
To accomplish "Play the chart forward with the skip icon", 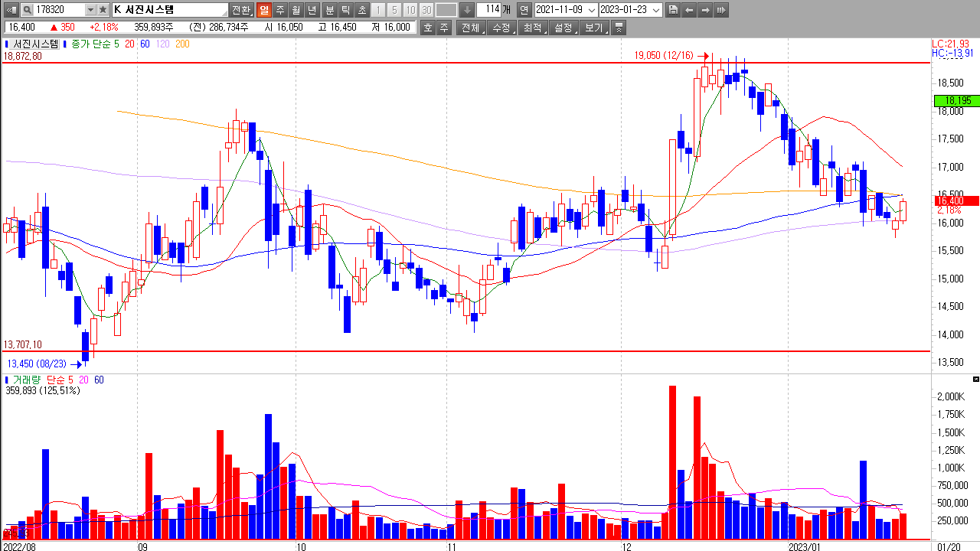I will [721, 10].
